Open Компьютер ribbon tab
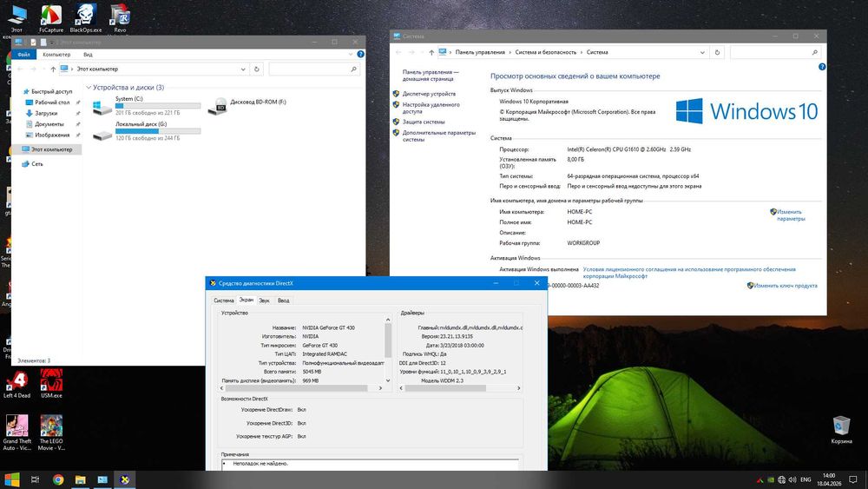The height and width of the screenshot is (489, 868). tap(56, 54)
